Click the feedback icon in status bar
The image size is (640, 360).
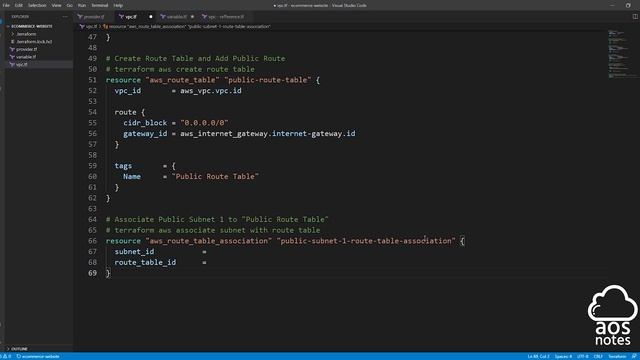(634, 356)
